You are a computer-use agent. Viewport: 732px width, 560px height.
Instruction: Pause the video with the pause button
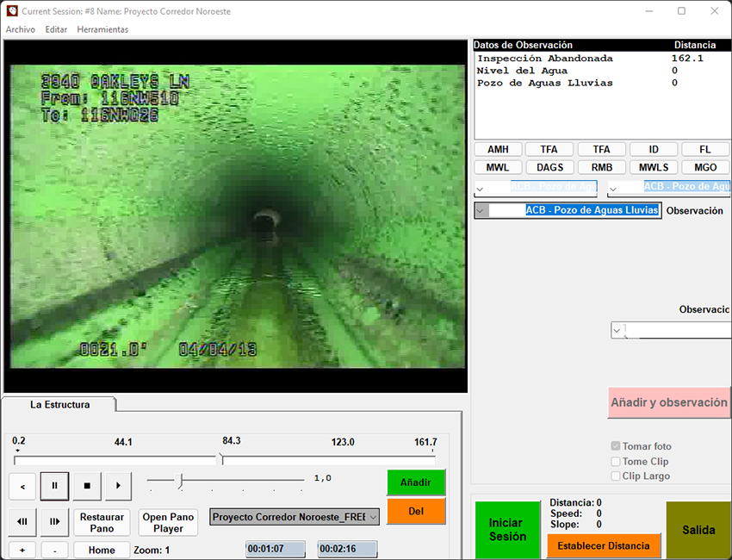pos(54,486)
